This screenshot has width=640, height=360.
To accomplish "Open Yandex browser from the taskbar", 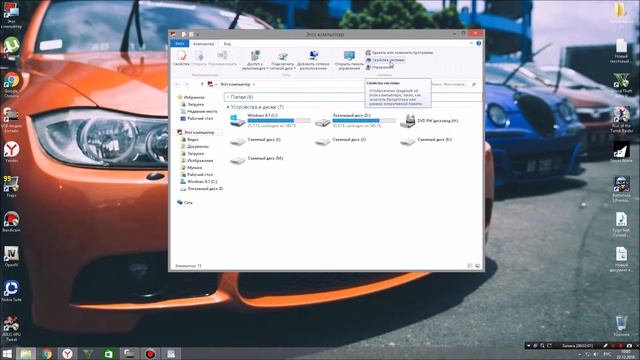I will tap(67, 353).
